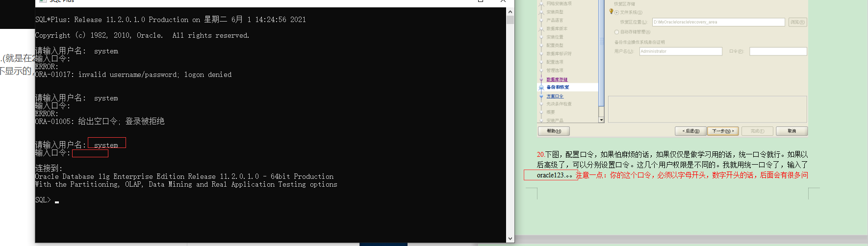This screenshot has width=868, height=246.
Task: Click SQL Plus scrollbar bottom down arrow
Action: coord(511,239)
